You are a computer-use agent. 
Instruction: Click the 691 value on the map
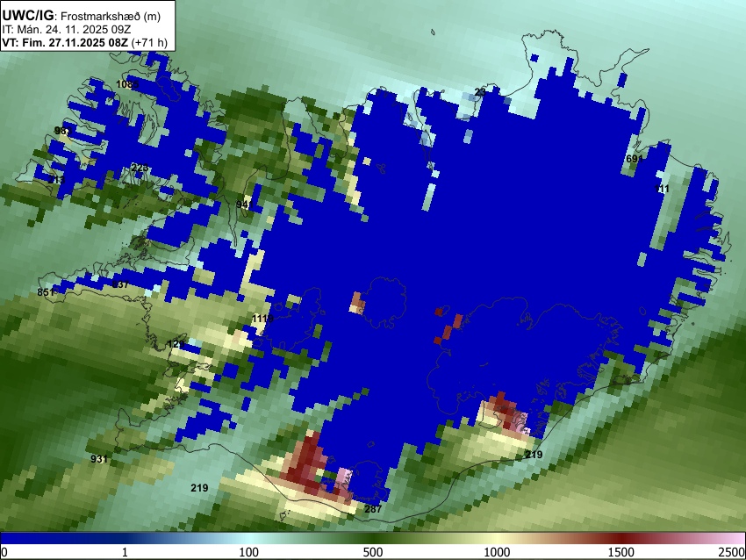click(635, 159)
